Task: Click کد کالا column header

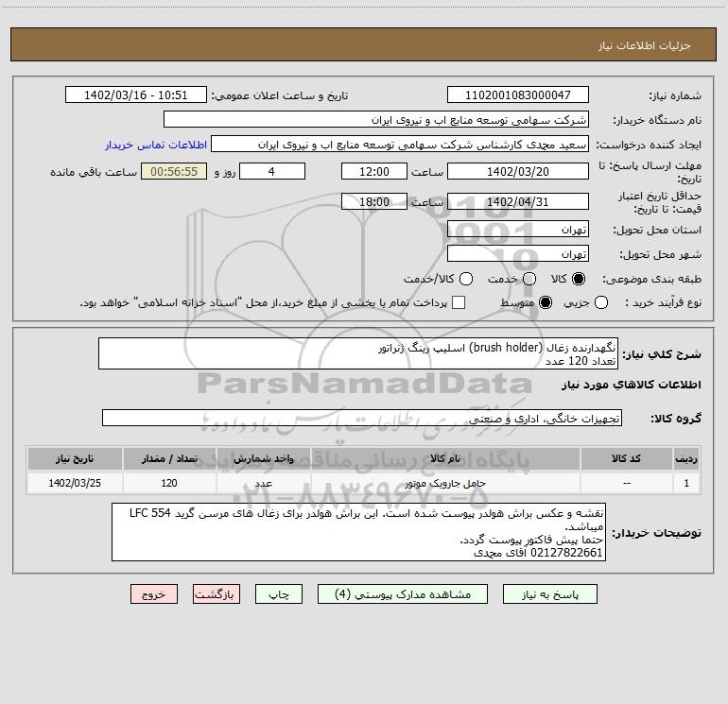Action: pos(626,458)
